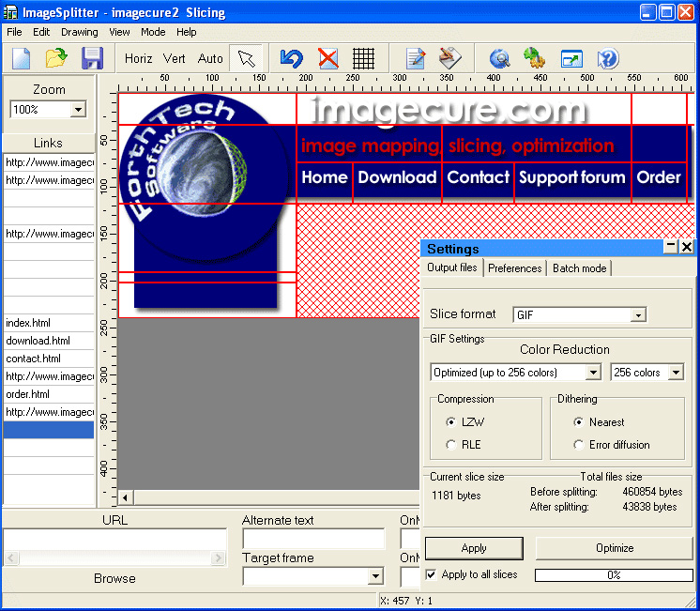
Task: Click the blue Undo arrow icon
Action: click(x=292, y=58)
